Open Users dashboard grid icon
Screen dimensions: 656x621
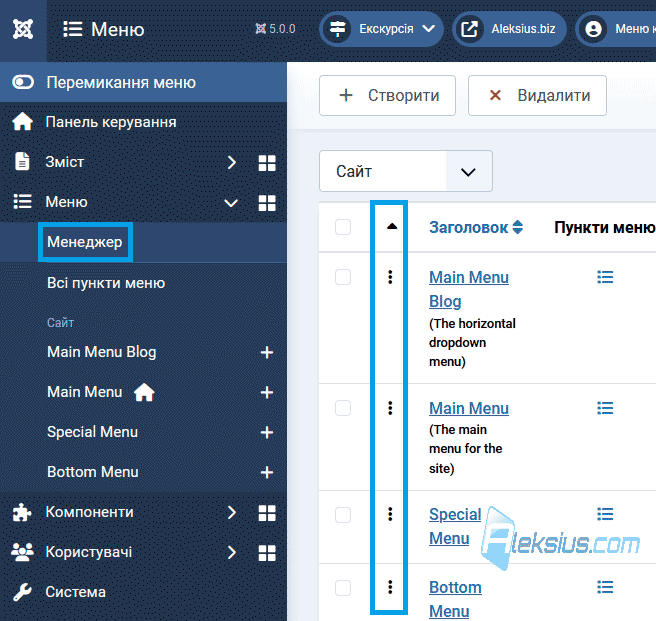coord(267,553)
